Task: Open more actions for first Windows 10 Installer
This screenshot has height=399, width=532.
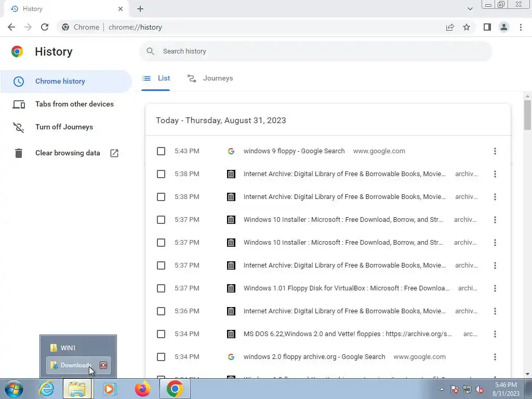Action: tap(495, 220)
